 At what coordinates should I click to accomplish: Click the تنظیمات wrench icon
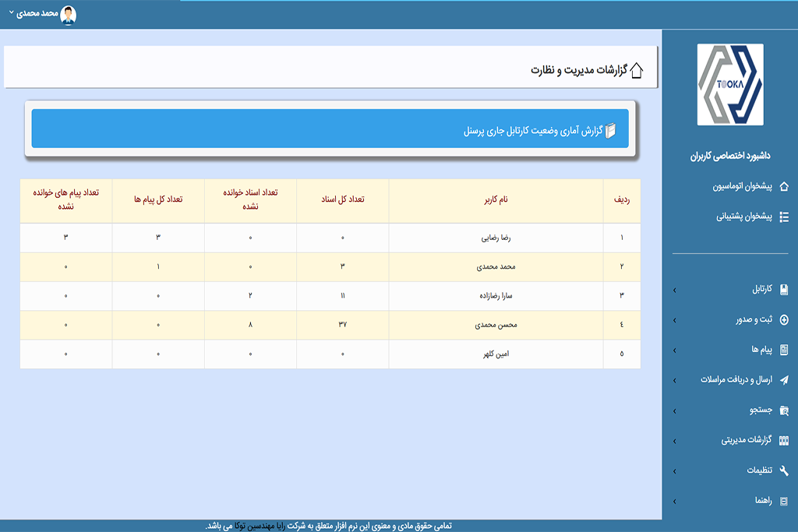pyautogui.click(x=784, y=470)
